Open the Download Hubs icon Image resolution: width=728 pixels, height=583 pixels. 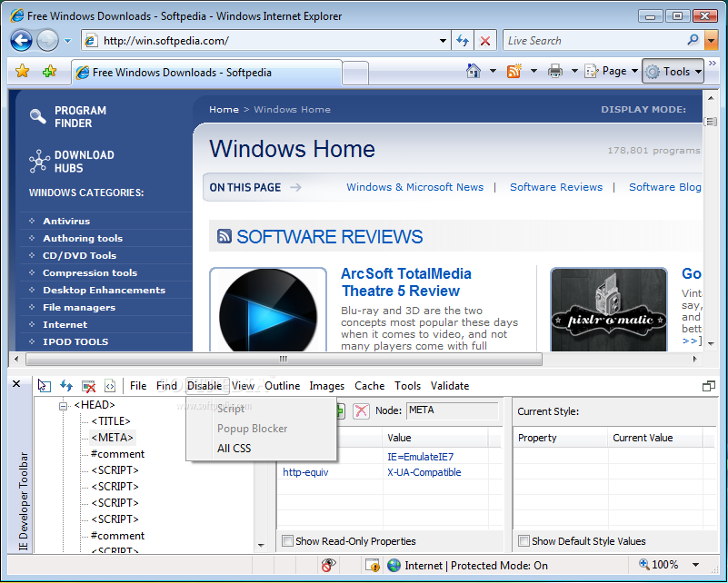(39, 162)
